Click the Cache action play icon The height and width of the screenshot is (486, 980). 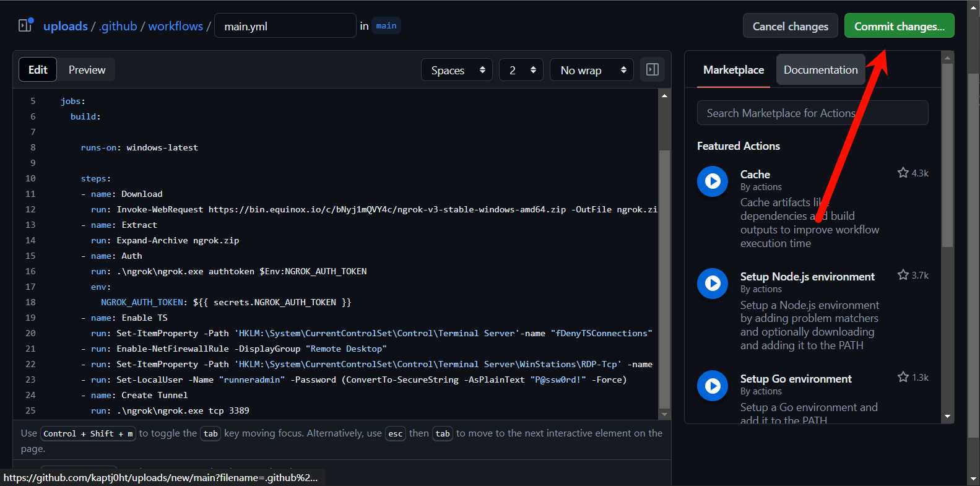[x=713, y=181]
